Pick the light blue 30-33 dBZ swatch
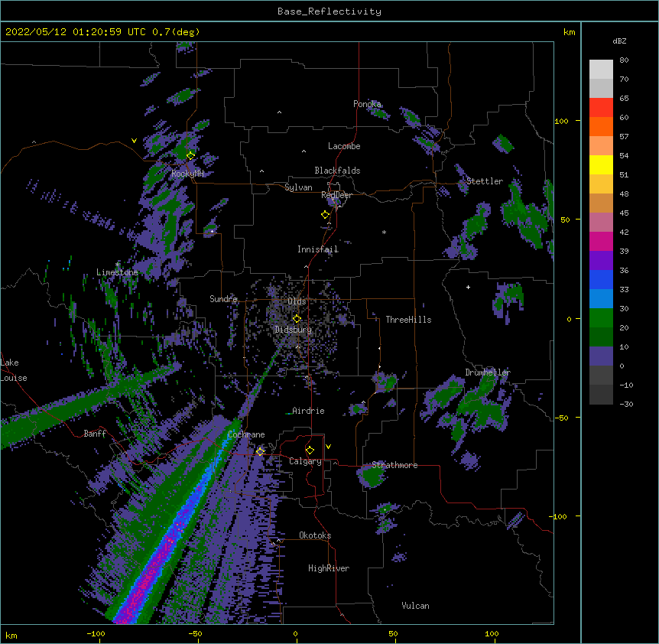 601,299
